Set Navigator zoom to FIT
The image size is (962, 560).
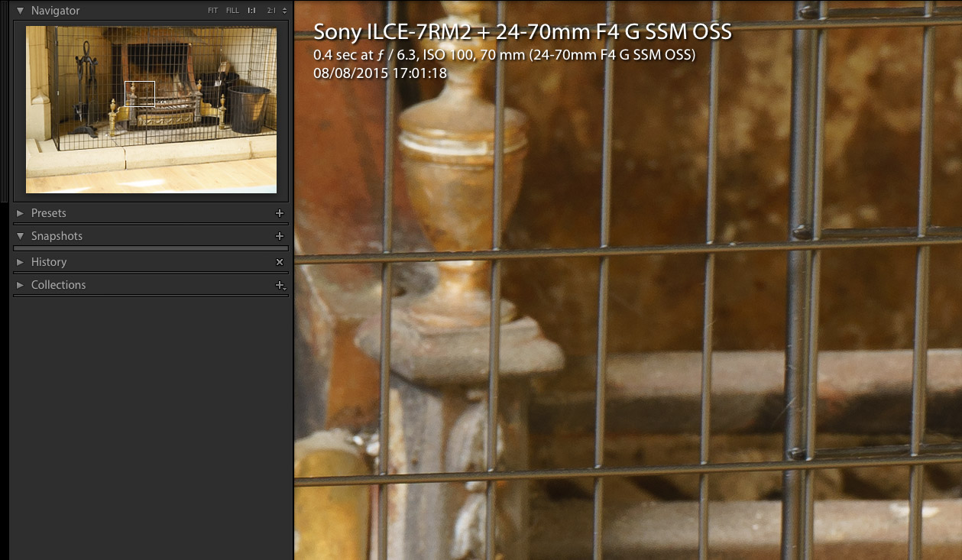coord(212,11)
